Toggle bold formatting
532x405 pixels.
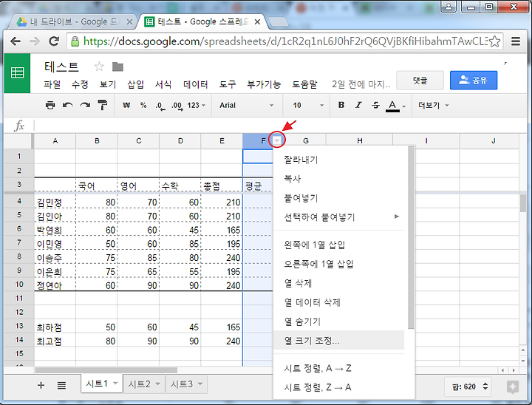tap(341, 105)
